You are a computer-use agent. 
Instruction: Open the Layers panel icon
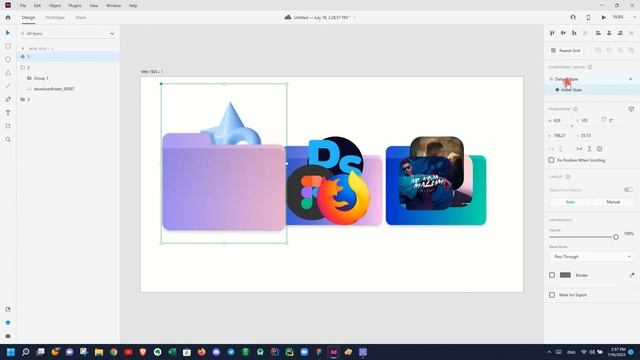coord(8,323)
